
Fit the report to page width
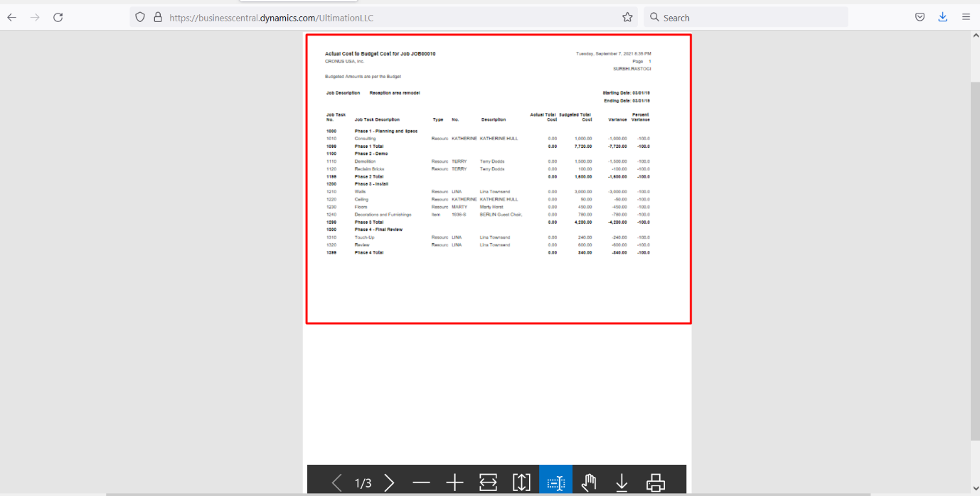(488, 482)
